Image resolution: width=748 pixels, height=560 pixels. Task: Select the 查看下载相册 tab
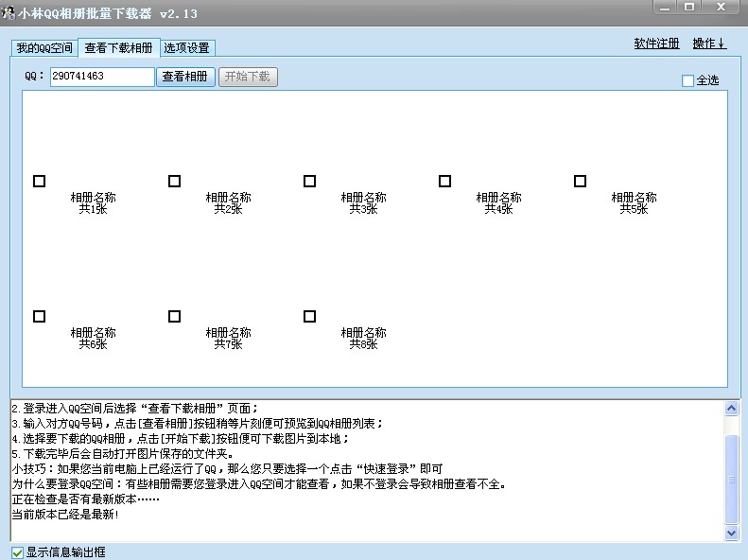coord(119,47)
